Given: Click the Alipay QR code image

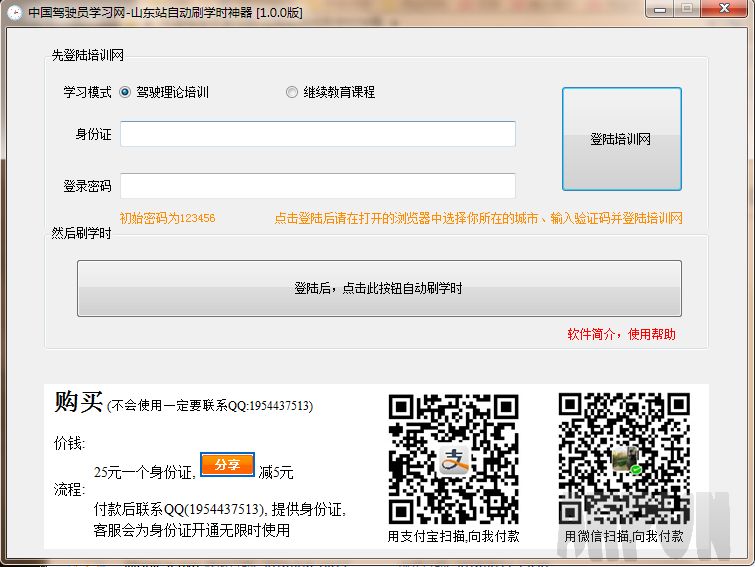Looking at the screenshot, I should (453, 459).
